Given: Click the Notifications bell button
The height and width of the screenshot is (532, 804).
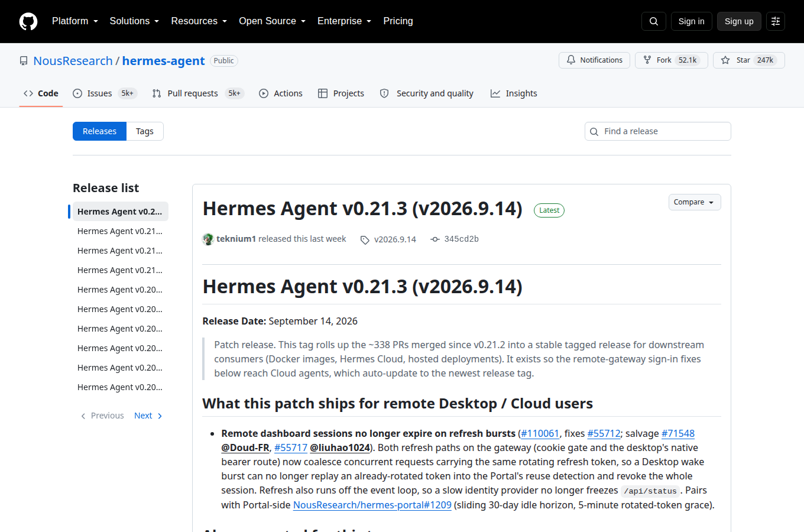Looking at the screenshot, I should point(594,60).
